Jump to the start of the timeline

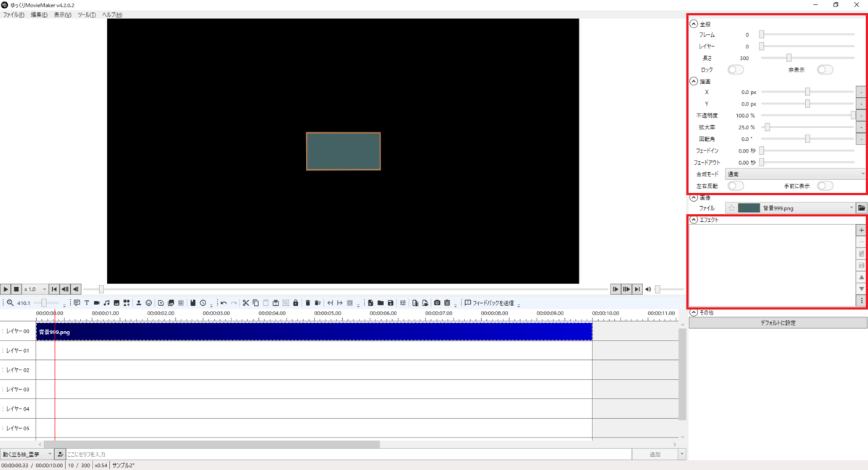tap(54, 289)
